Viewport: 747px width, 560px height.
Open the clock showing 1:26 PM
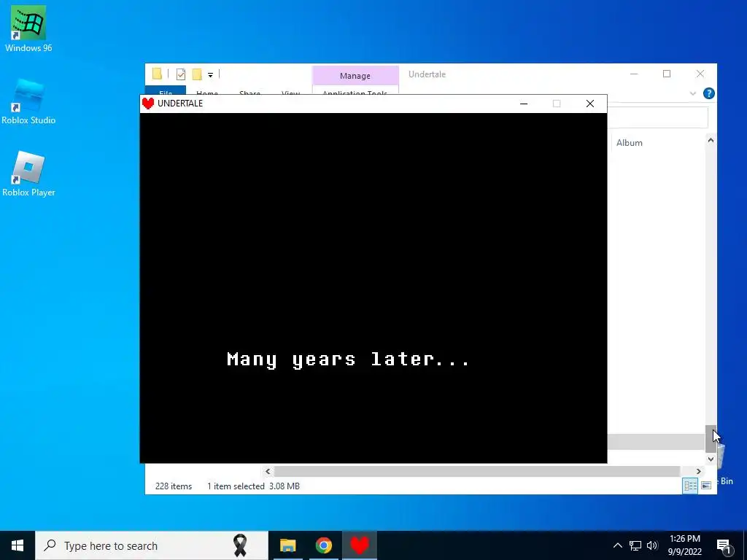tap(684, 545)
